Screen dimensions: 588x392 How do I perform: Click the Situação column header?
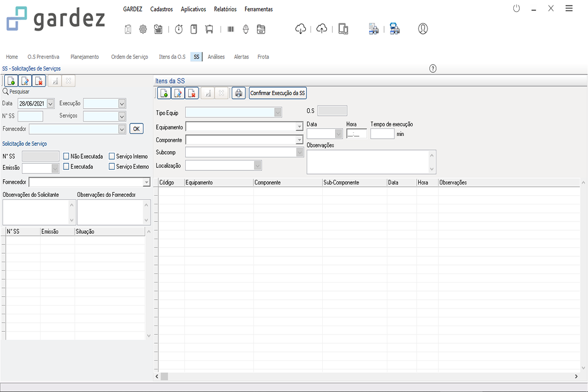click(x=110, y=232)
